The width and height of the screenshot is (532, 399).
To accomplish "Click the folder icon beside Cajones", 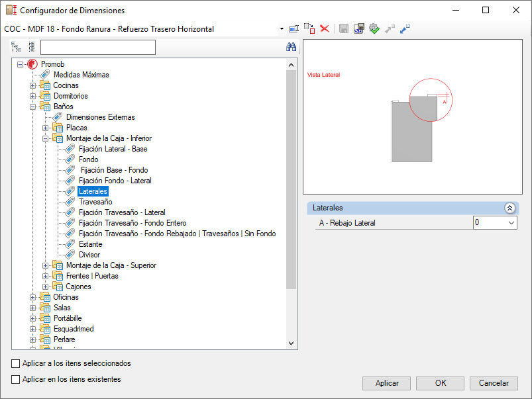I will click(58, 287).
